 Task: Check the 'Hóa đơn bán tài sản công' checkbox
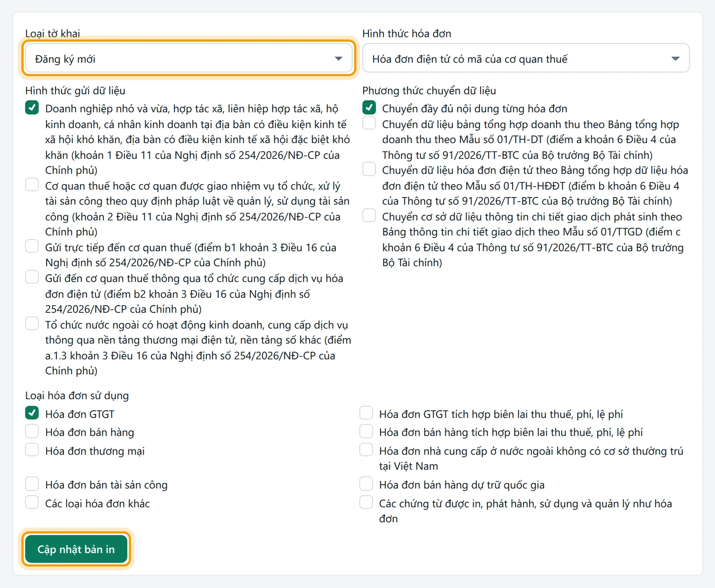coord(32,484)
